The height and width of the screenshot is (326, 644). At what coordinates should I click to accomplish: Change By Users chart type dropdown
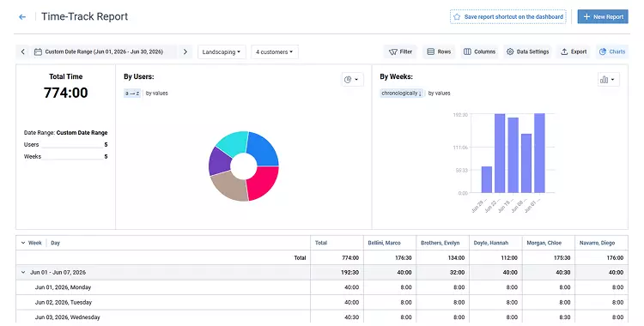click(x=352, y=80)
